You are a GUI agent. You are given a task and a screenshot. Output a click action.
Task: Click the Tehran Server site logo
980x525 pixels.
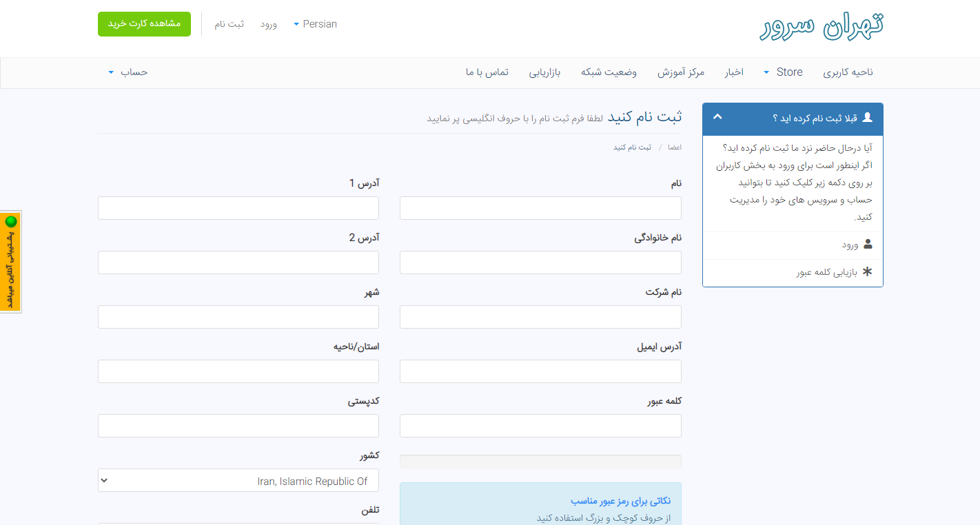pyautogui.click(x=821, y=25)
